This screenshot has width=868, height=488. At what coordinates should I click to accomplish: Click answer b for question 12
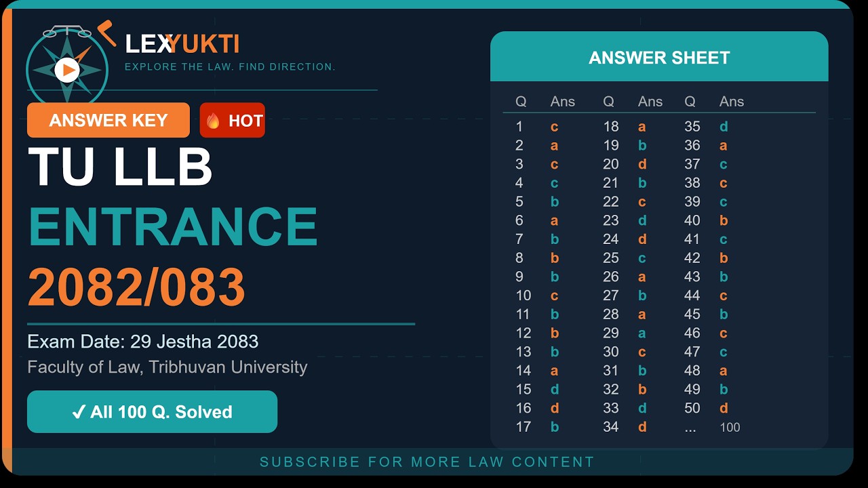click(x=555, y=333)
